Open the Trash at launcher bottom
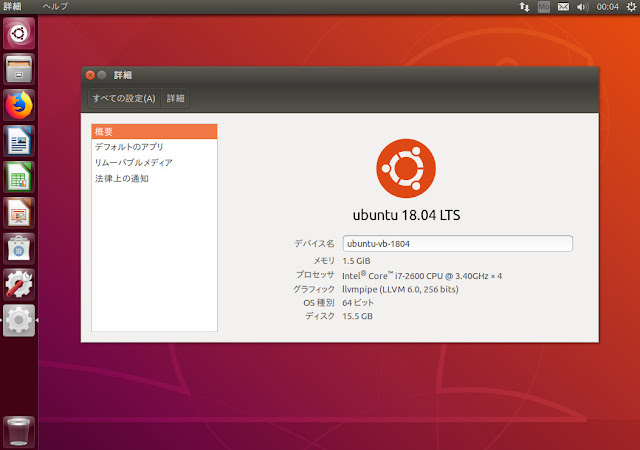The width and height of the screenshot is (640, 450). (x=19, y=431)
